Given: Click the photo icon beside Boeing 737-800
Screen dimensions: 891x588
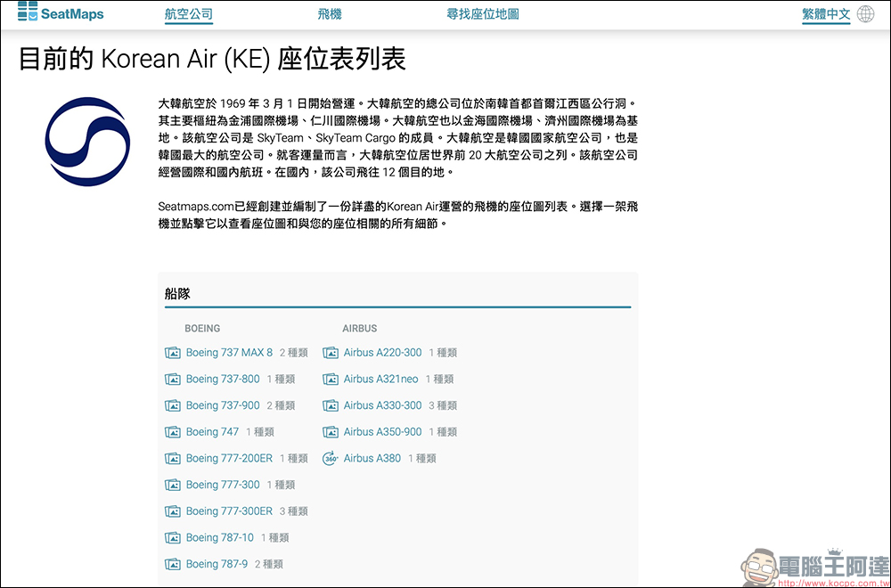Looking at the screenshot, I should point(173,379).
